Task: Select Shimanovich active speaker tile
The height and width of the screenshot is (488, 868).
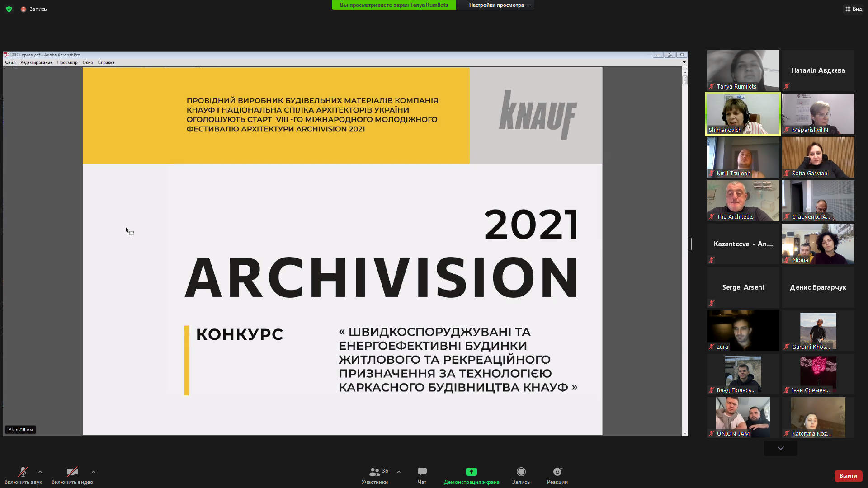Action: coord(743,114)
